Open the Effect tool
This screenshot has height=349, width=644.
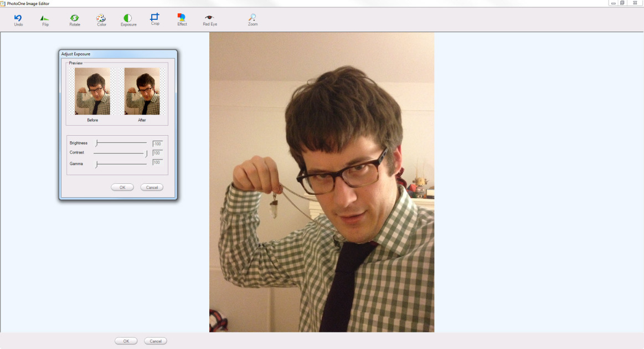pos(182,18)
